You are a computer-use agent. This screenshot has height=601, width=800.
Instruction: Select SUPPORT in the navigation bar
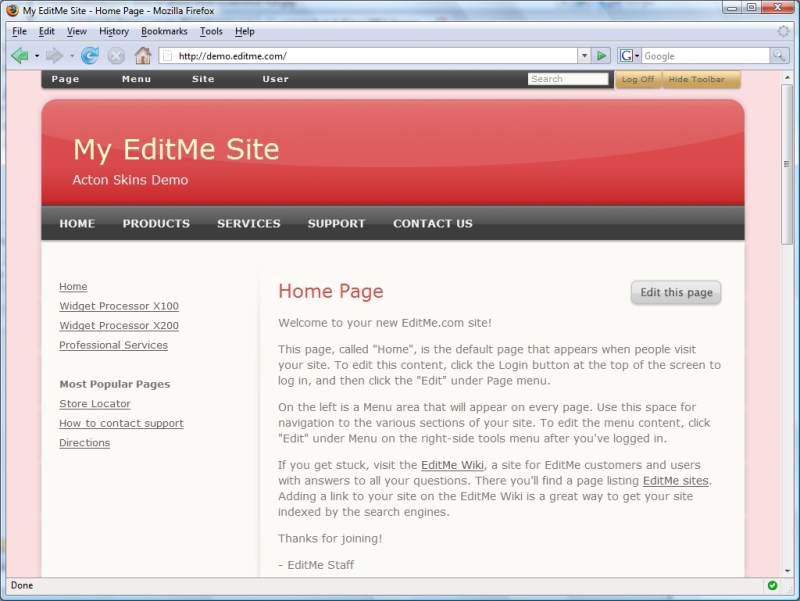[336, 223]
